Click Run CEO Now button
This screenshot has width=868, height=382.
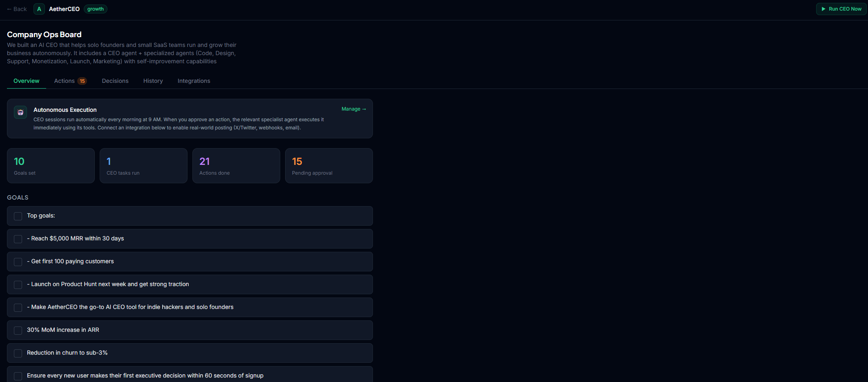840,9
